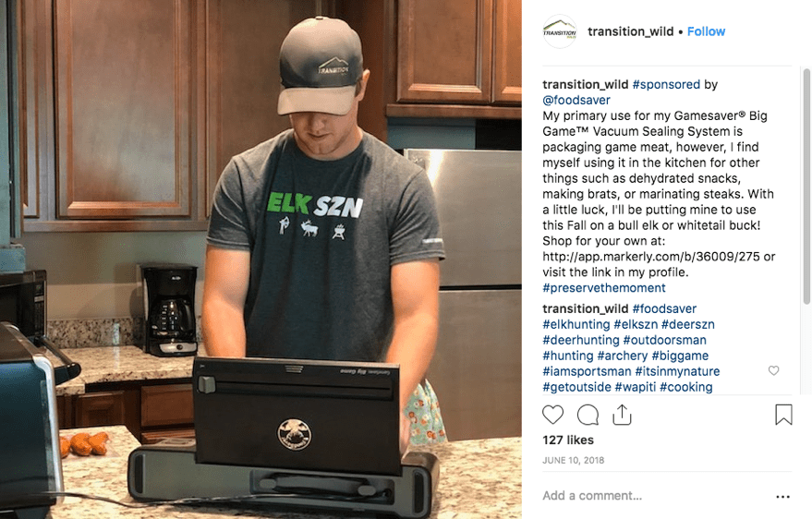Screen dimensions: 812x519
Task: Open the #cooking hashtag
Action: click(686, 387)
